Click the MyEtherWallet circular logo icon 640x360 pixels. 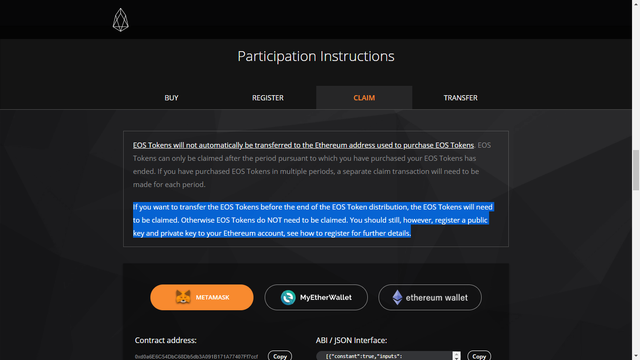(288, 298)
